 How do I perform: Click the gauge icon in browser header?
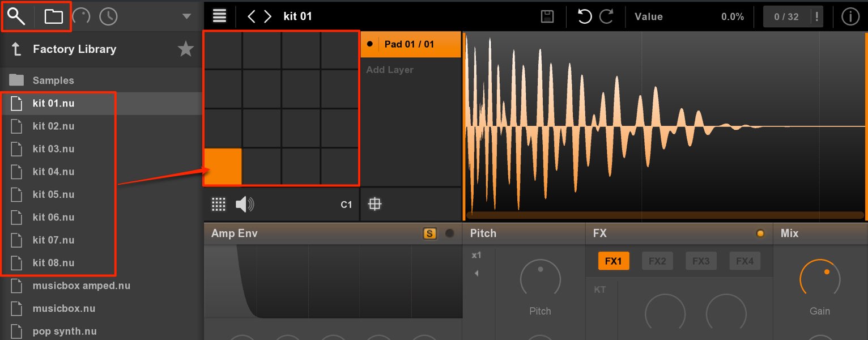pos(81,16)
